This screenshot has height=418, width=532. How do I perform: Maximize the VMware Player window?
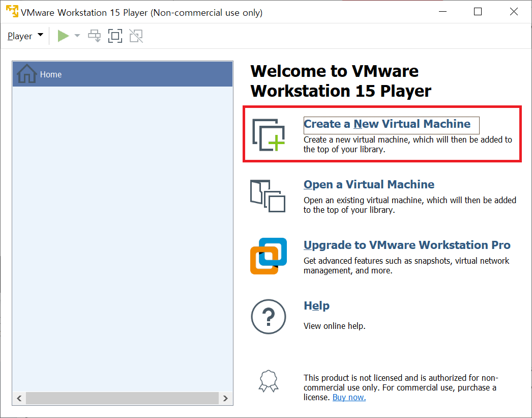pyautogui.click(x=478, y=12)
